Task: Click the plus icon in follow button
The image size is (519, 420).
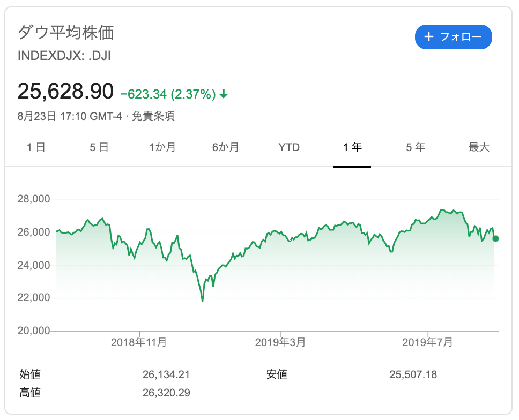Action: point(428,36)
